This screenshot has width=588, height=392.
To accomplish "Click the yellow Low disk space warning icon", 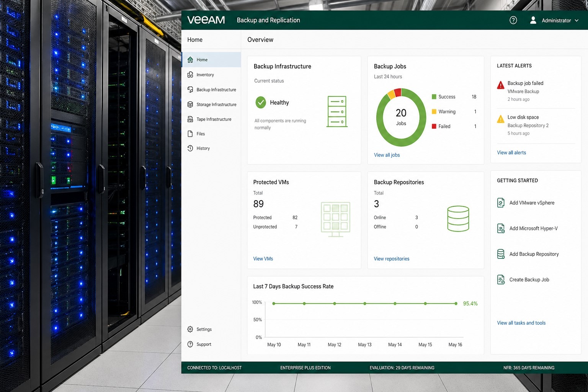I will pos(500,119).
